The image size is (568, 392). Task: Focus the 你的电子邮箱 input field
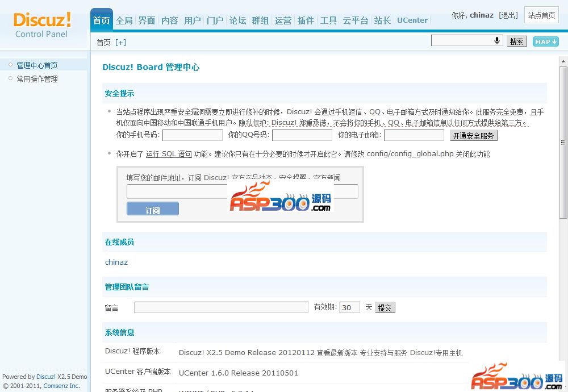coord(414,135)
